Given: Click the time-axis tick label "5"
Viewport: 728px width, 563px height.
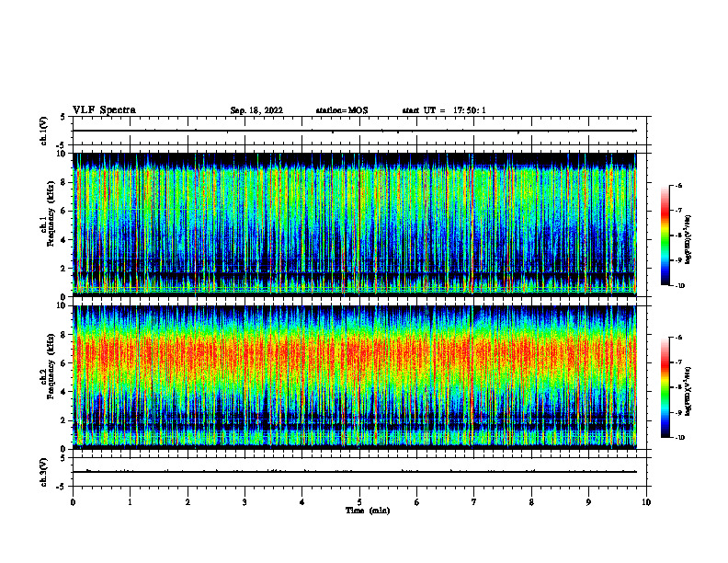Looking at the screenshot, I should click(359, 502).
